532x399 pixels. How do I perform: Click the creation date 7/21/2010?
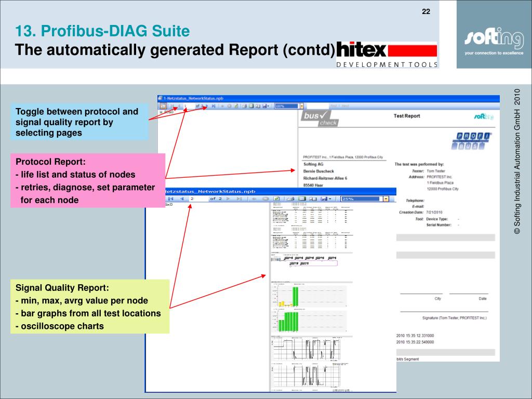(x=434, y=212)
